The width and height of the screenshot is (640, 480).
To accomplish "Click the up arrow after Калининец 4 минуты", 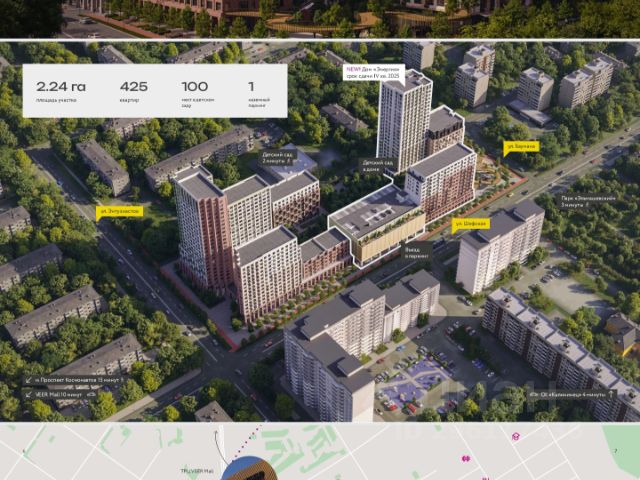I will 611,394.
